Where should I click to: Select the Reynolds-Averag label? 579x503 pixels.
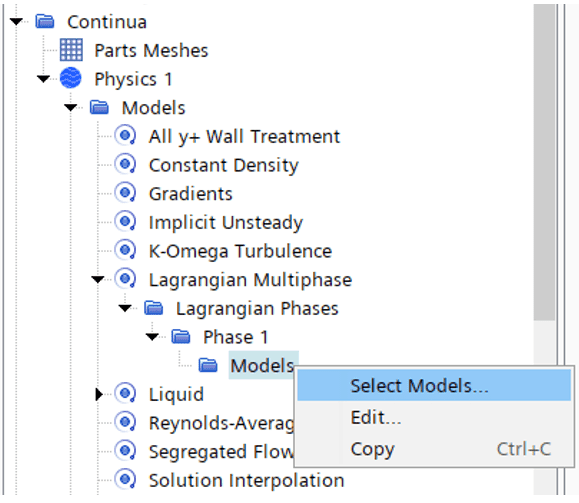coord(221,423)
